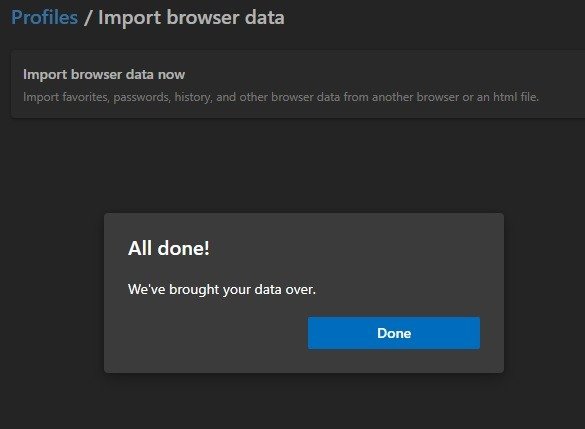Click the slash separator in the breadcrumb
The width and height of the screenshot is (585, 429).
coord(88,18)
